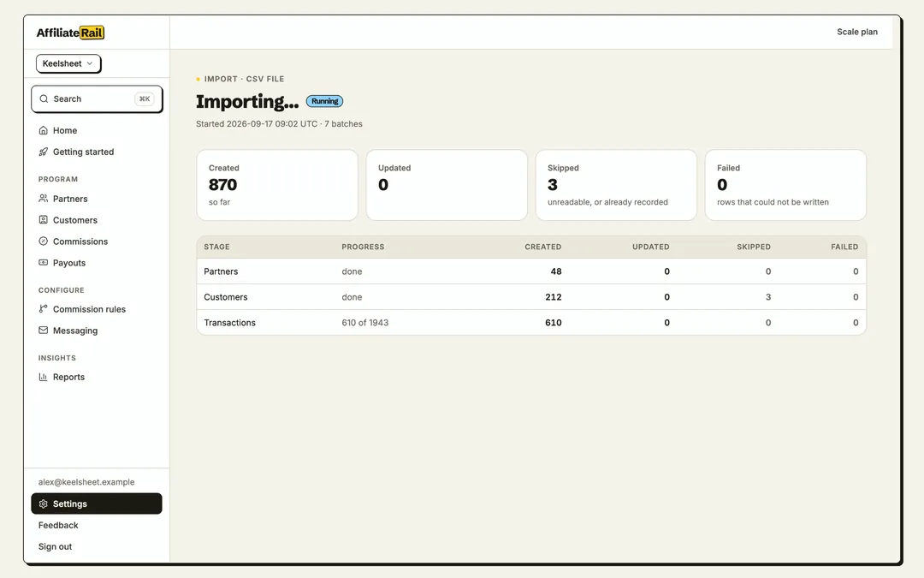924x578 pixels.
Task: Open Settings
Action: pyautogui.click(x=97, y=504)
